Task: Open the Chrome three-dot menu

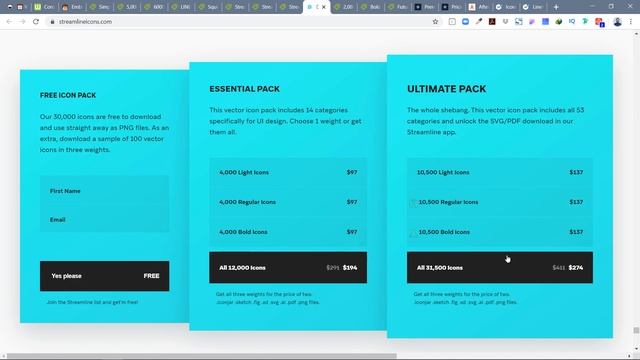Action: (631, 22)
